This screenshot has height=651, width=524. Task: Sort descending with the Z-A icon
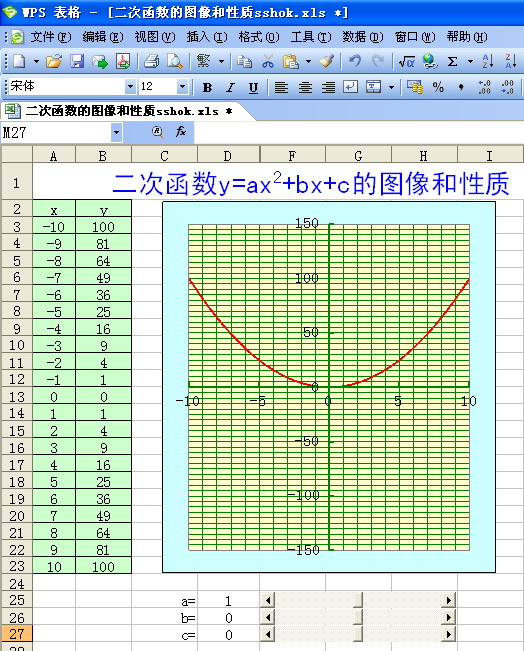click(511, 61)
